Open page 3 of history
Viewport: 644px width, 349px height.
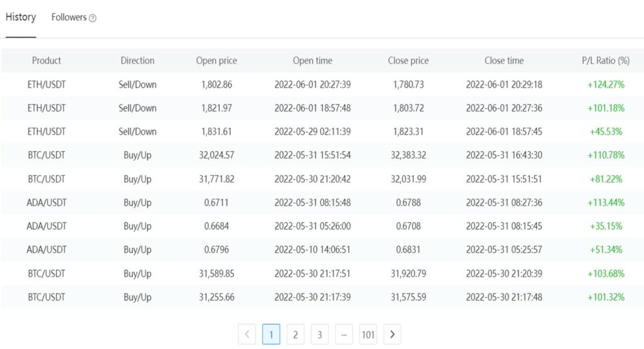[x=319, y=335]
